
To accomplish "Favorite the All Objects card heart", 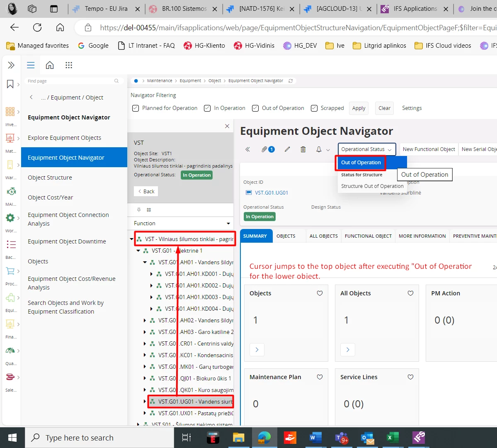I will tap(410, 293).
